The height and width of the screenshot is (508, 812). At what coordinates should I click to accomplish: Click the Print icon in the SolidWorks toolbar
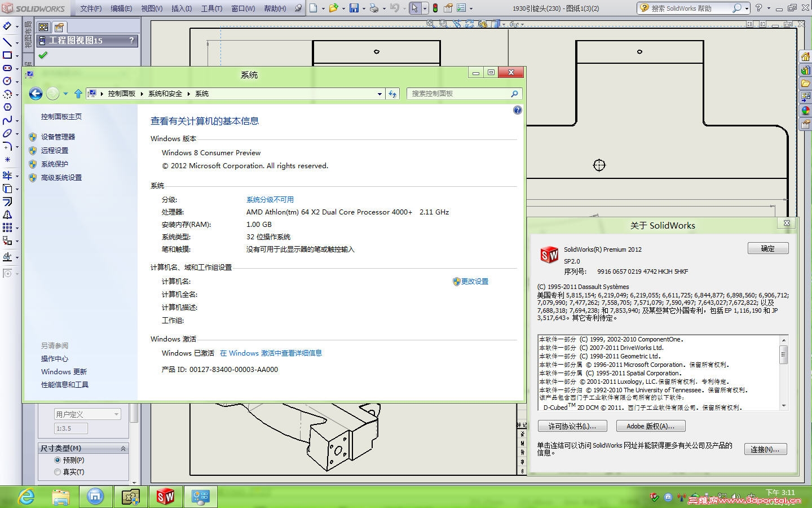[373, 8]
